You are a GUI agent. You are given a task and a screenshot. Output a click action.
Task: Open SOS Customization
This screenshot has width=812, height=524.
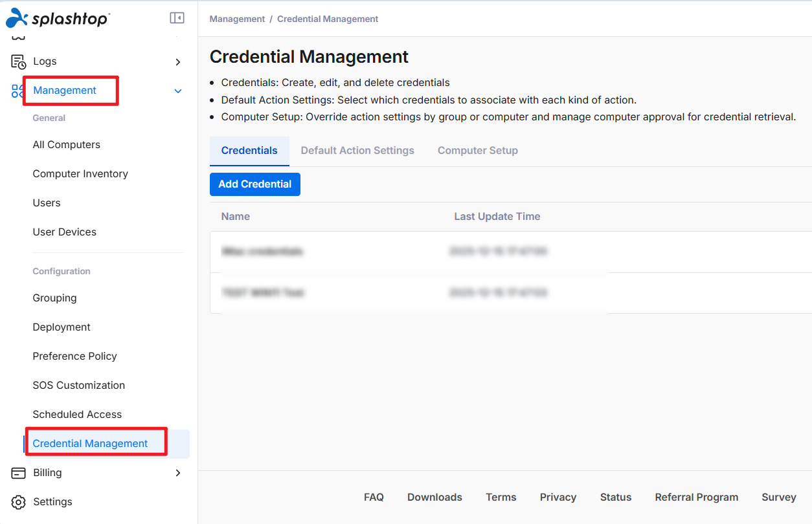pos(79,386)
